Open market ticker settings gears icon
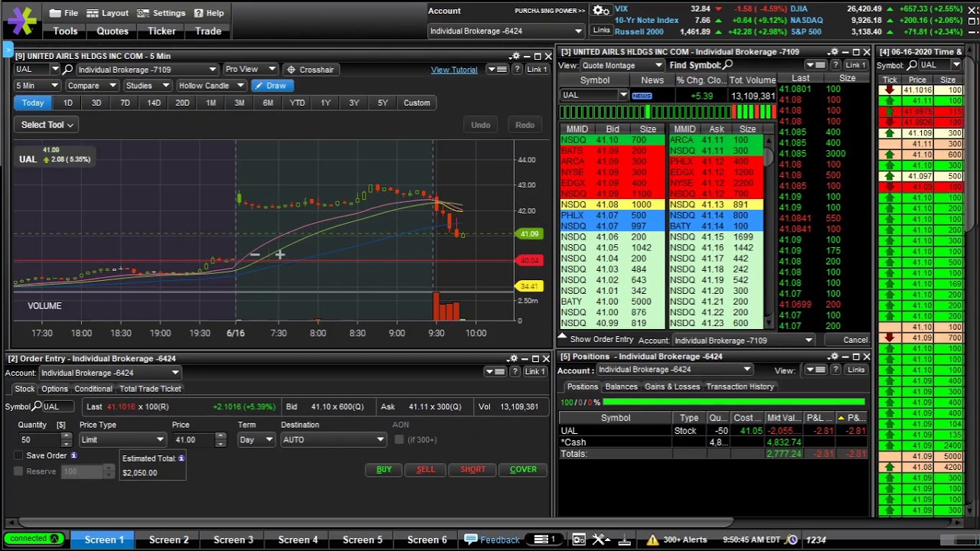This screenshot has height=551, width=980. pos(601,11)
